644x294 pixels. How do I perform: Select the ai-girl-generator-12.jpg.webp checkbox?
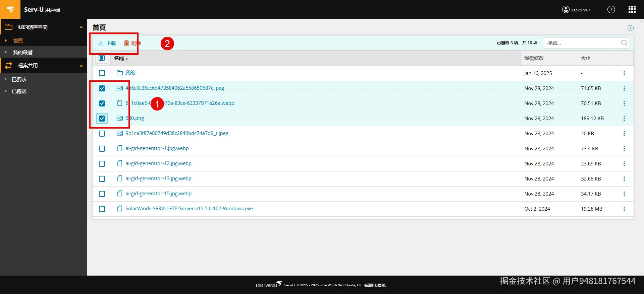(102, 164)
